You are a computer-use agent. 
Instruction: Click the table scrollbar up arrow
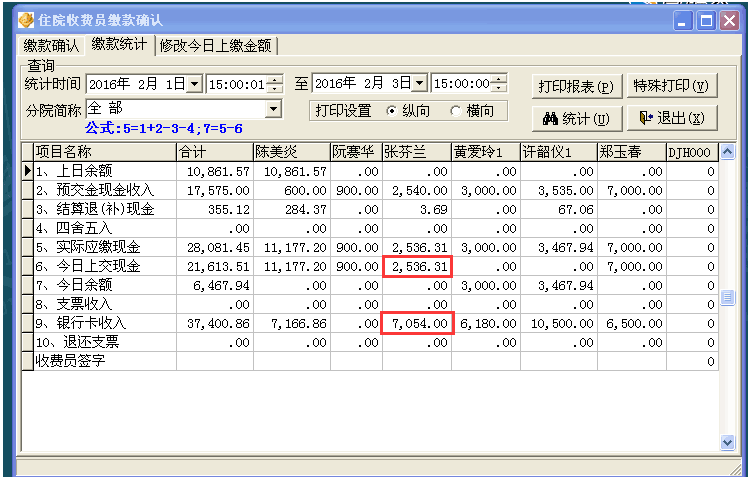point(727,152)
